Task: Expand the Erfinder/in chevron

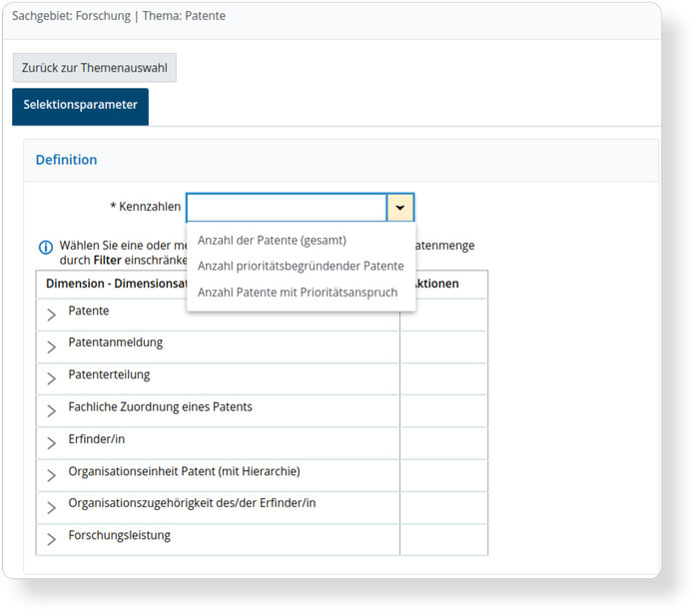Action: [52, 442]
